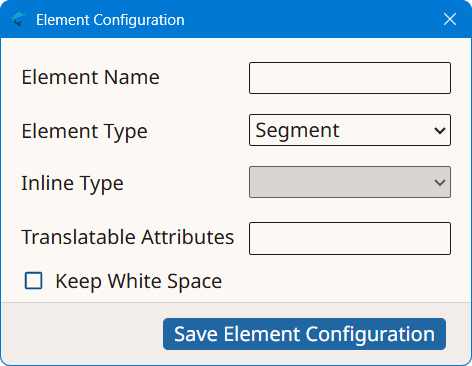Click the Translatable Attributes label text
This screenshot has width=472, height=366.
(128, 237)
